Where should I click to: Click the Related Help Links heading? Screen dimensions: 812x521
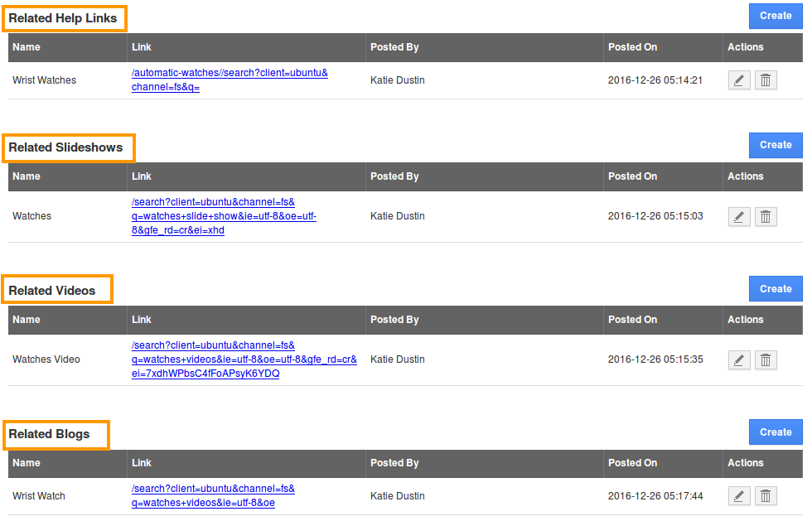point(63,18)
